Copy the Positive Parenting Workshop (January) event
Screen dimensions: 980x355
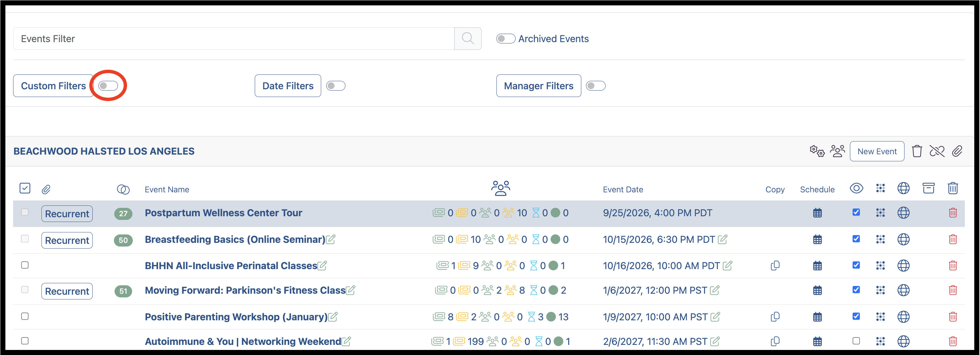tap(775, 317)
